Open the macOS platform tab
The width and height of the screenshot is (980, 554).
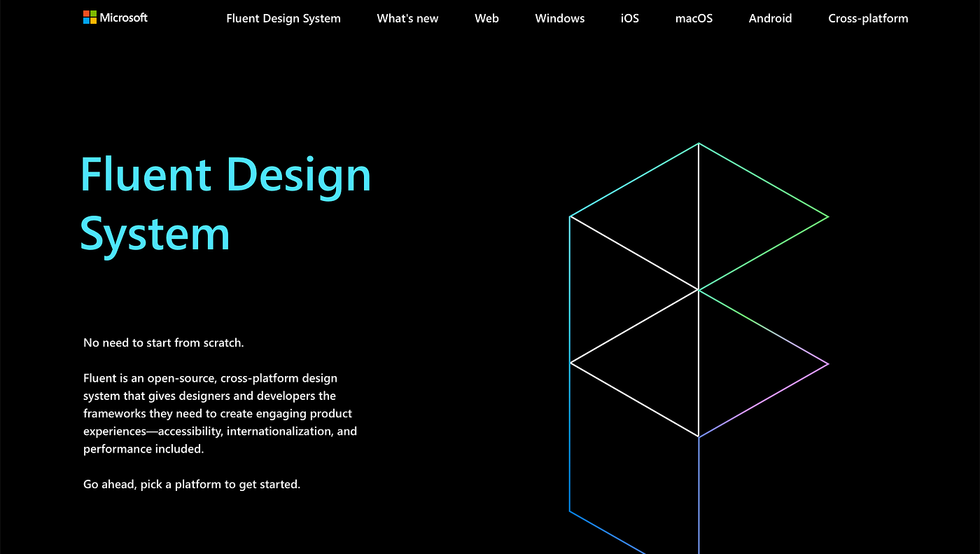pyautogui.click(x=694, y=18)
